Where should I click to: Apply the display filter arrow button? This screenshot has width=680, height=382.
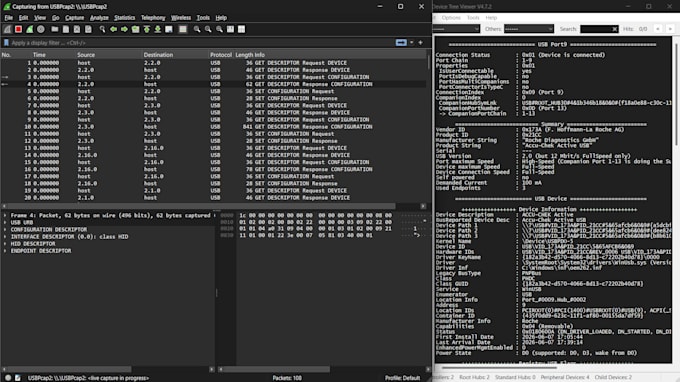click(401, 42)
